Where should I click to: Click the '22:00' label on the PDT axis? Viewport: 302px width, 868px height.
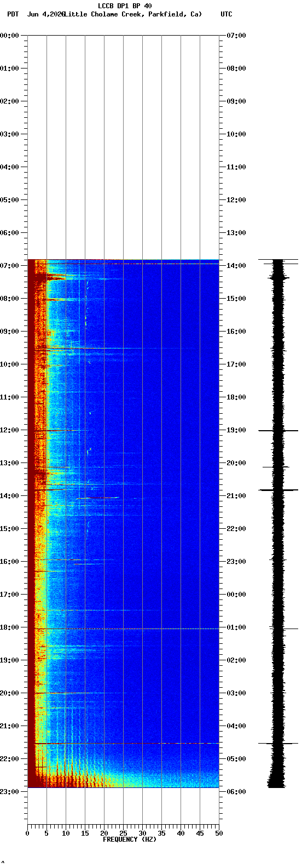10,759
